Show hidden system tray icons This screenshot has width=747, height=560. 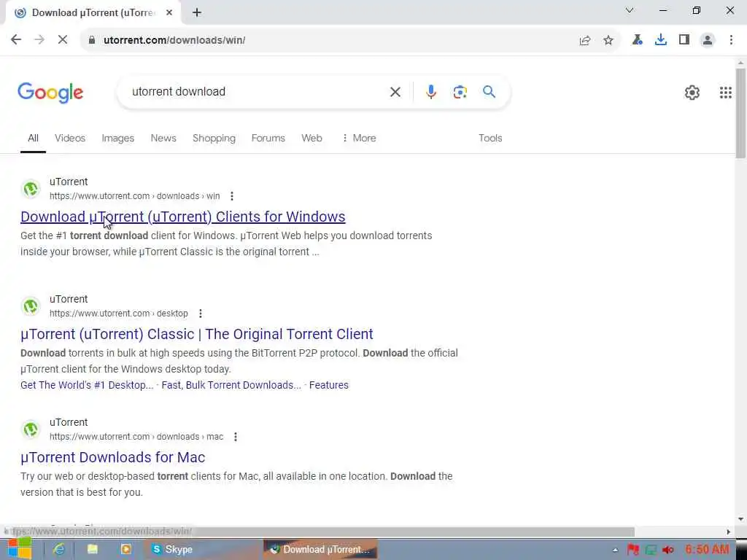615,550
